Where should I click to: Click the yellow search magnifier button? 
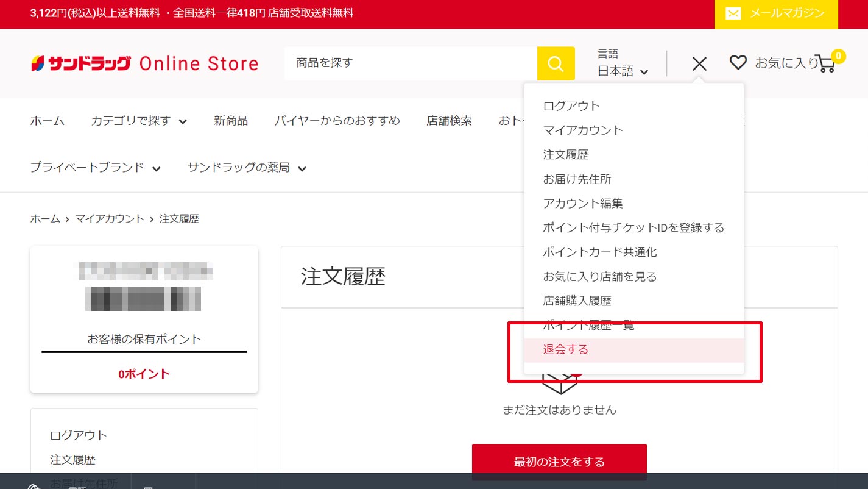coord(556,63)
